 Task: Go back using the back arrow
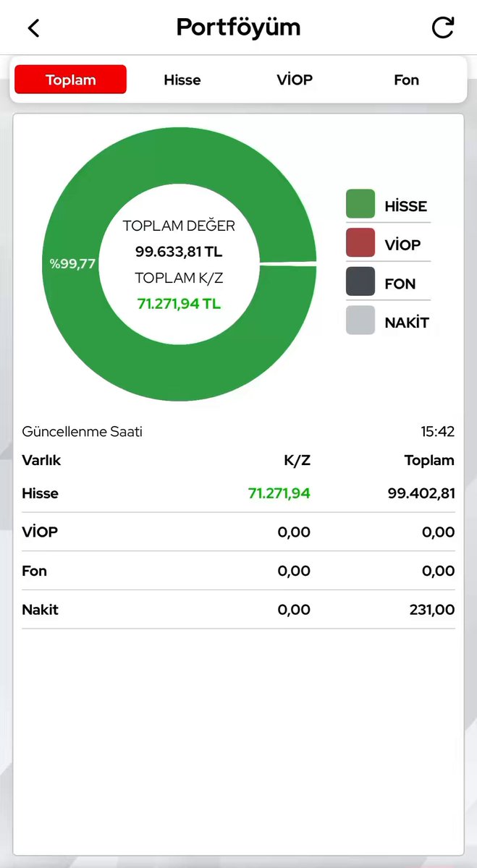[33, 28]
